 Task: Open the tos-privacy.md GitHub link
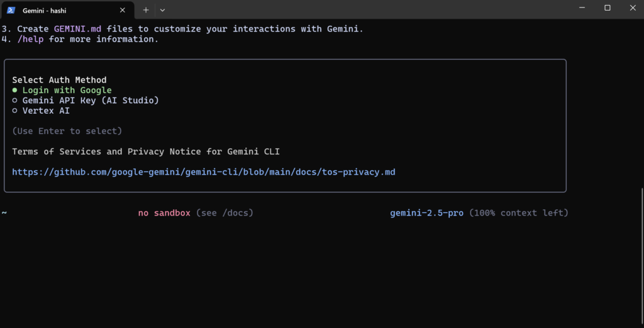coord(204,172)
